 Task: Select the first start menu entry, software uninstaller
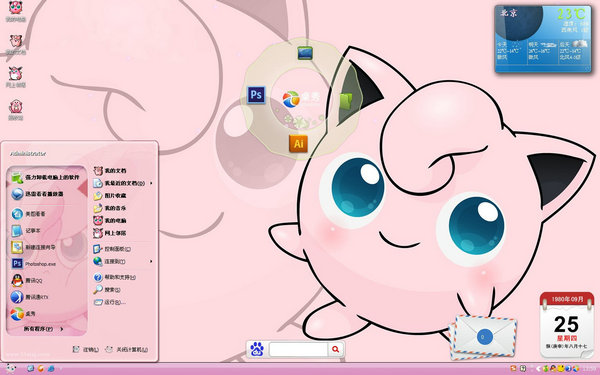[47, 177]
